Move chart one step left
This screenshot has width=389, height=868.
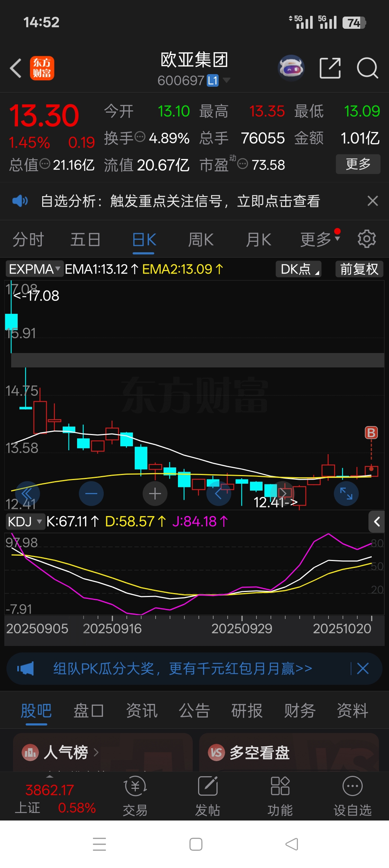click(x=219, y=493)
